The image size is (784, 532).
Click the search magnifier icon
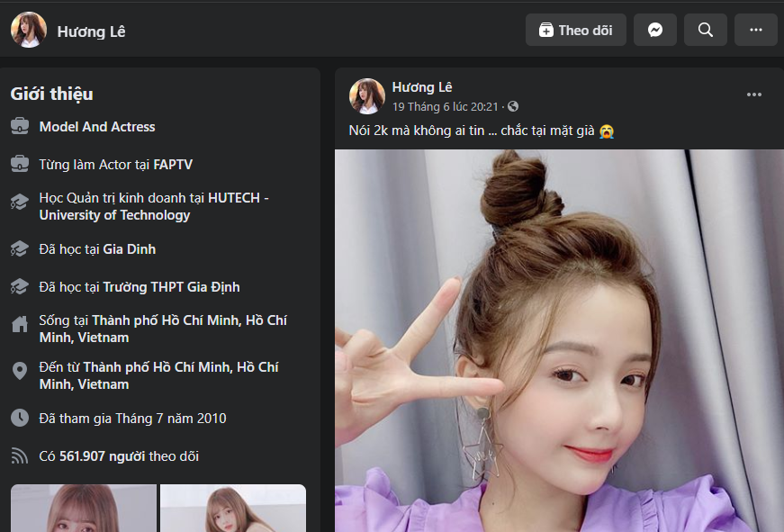706,30
